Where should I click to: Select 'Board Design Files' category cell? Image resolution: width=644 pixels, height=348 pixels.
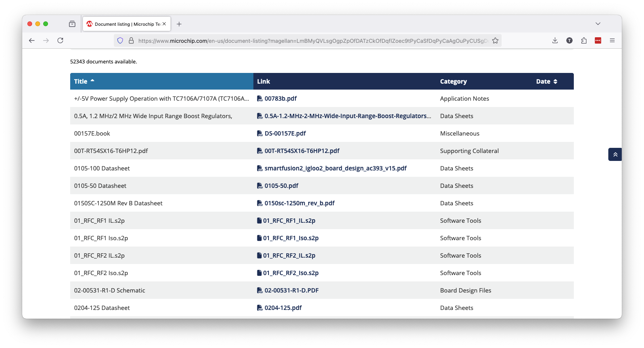(x=466, y=290)
